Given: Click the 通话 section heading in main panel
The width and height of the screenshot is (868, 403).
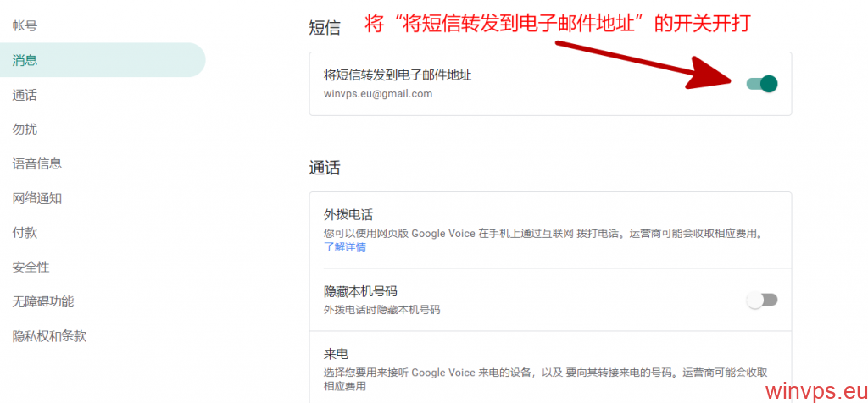Looking at the screenshot, I should tap(325, 168).
